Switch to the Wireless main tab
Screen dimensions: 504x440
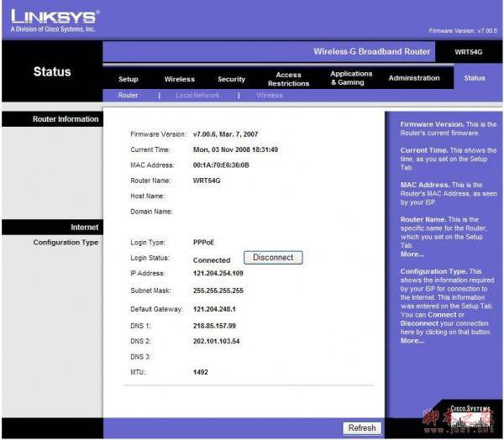(x=180, y=79)
